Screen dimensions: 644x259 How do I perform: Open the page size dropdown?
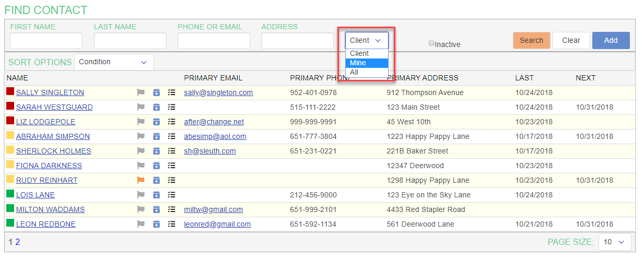tap(614, 242)
